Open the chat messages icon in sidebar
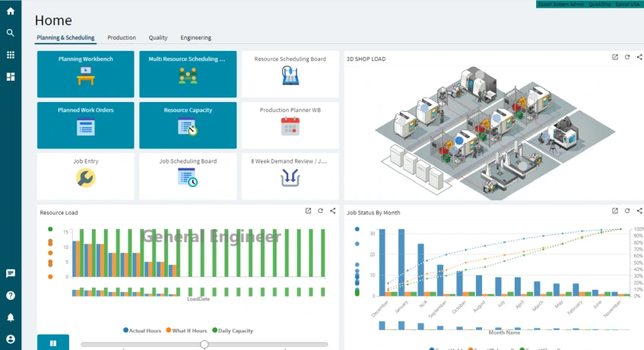The height and width of the screenshot is (350, 644). [x=11, y=273]
